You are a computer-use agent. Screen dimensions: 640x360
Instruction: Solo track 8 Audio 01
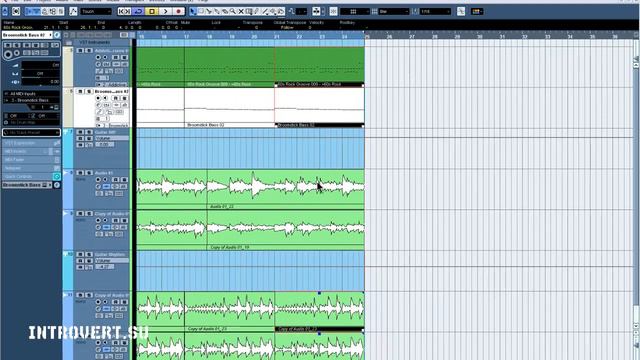(88, 173)
